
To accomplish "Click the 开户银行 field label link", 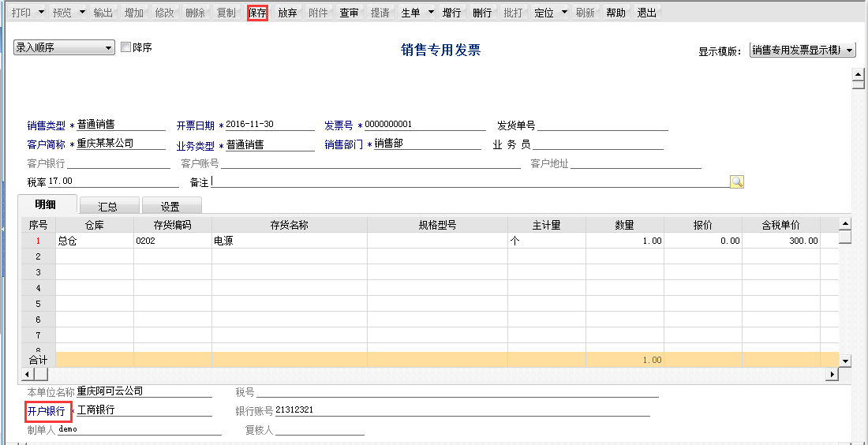I will (47, 411).
